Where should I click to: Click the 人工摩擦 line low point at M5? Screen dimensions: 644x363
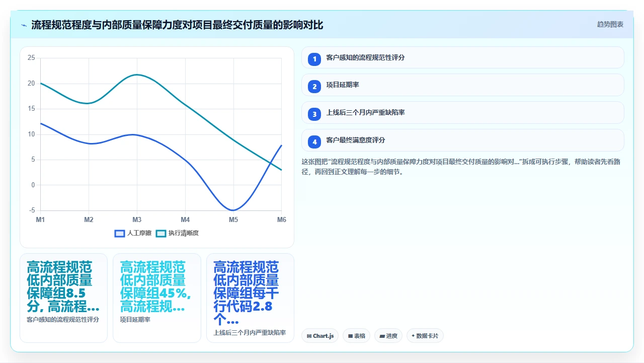click(233, 210)
